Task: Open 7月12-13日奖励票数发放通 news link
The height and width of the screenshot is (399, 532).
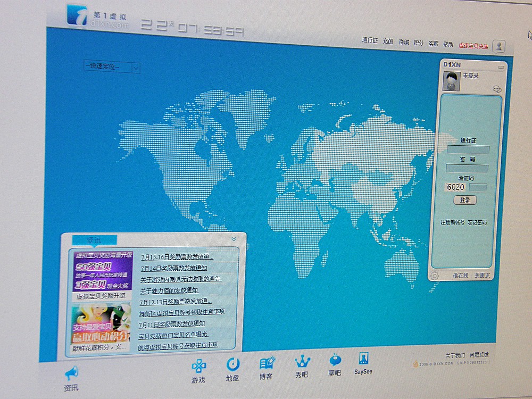Action: tap(176, 302)
